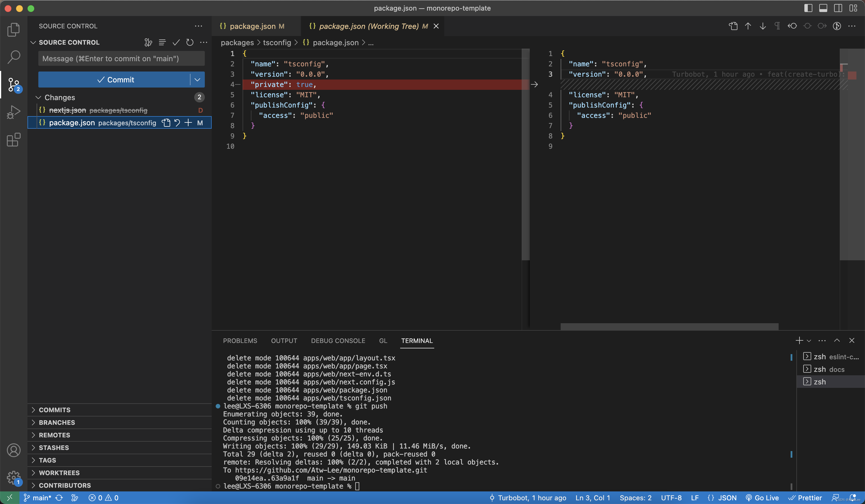The image size is (865, 504).
Task: Collapse SOURCE CONTROL section
Action: [x=33, y=42]
